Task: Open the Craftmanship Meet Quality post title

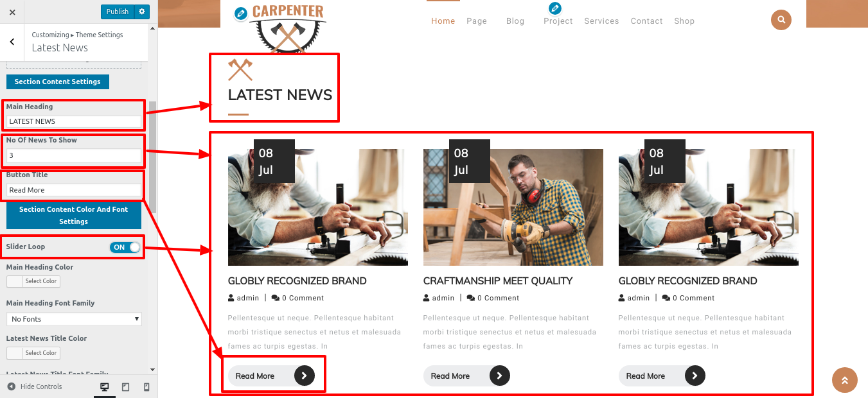Action: click(498, 281)
